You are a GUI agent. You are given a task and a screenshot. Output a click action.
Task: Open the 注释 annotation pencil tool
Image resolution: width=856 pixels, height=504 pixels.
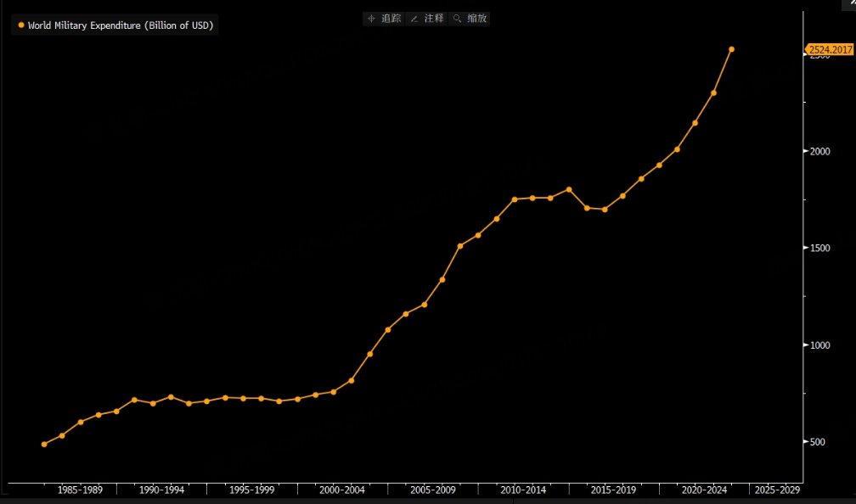(427, 19)
